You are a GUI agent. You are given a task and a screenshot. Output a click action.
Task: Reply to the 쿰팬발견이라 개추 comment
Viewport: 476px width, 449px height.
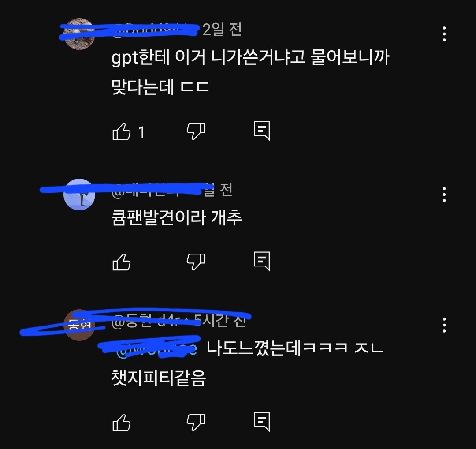262,261
